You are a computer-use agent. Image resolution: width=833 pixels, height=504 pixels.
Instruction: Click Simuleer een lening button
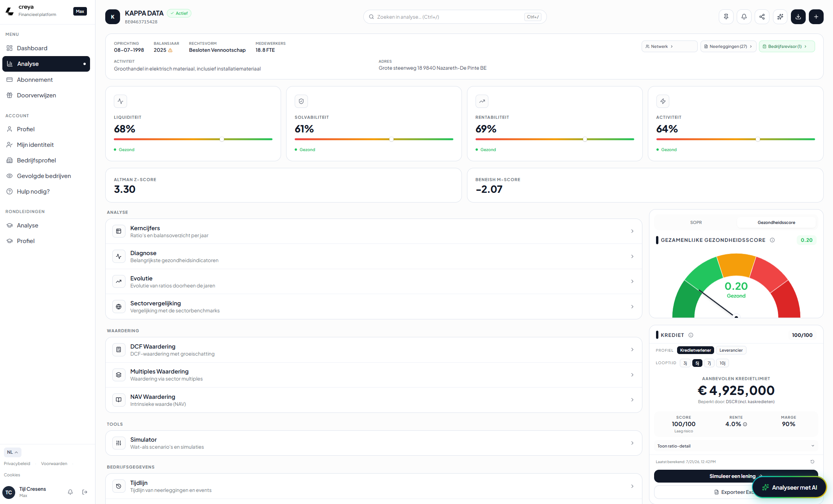(736, 476)
